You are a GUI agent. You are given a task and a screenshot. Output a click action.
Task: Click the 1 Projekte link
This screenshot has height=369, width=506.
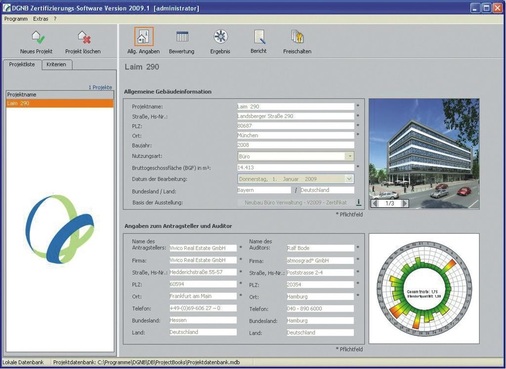coord(100,87)
